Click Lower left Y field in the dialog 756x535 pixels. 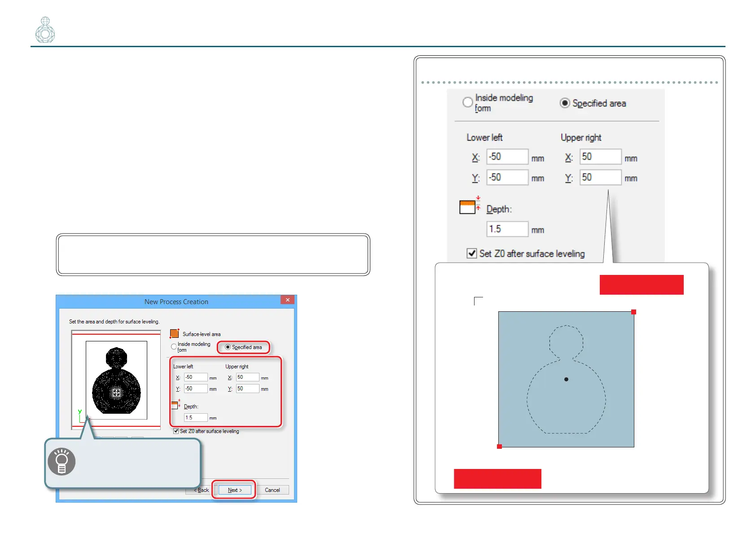pos(196,389)
